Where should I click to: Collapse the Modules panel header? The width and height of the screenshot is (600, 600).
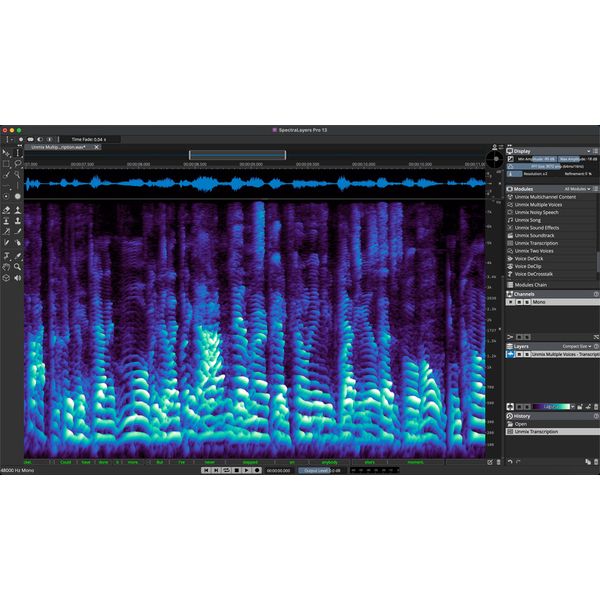click(552, 189)
